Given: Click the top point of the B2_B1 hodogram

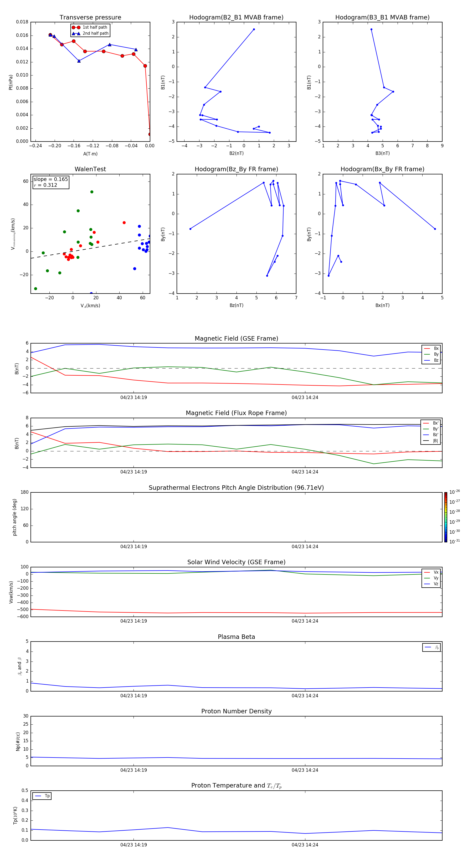Looking at the screenshot, I should pos(254,29).
